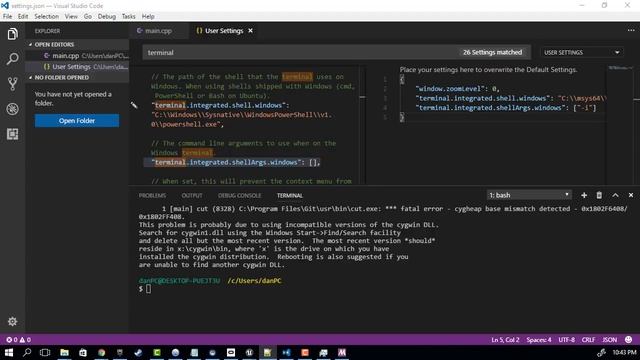This screenshot has width=640, height=360.
Task: Select main.cpp in Open Editors list
Action: point(78,56)
